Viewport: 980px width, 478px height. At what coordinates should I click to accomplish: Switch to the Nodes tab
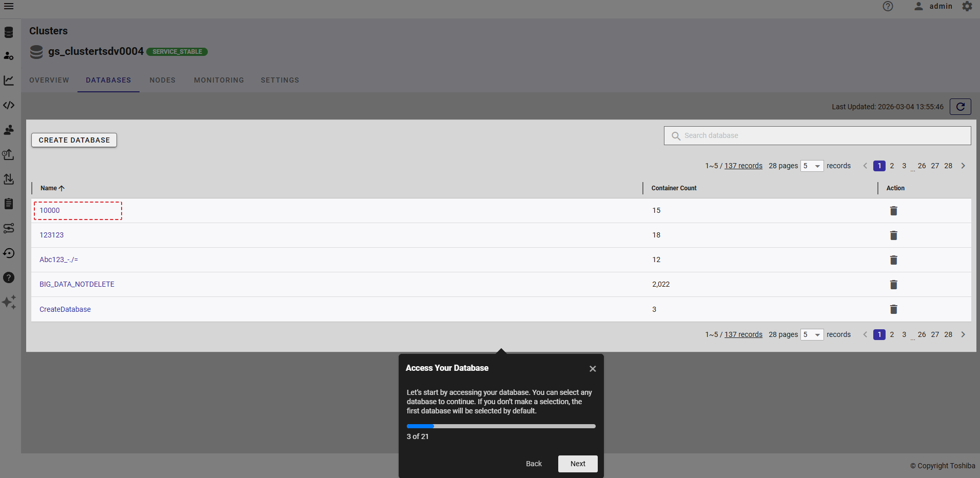coord(163,80)
